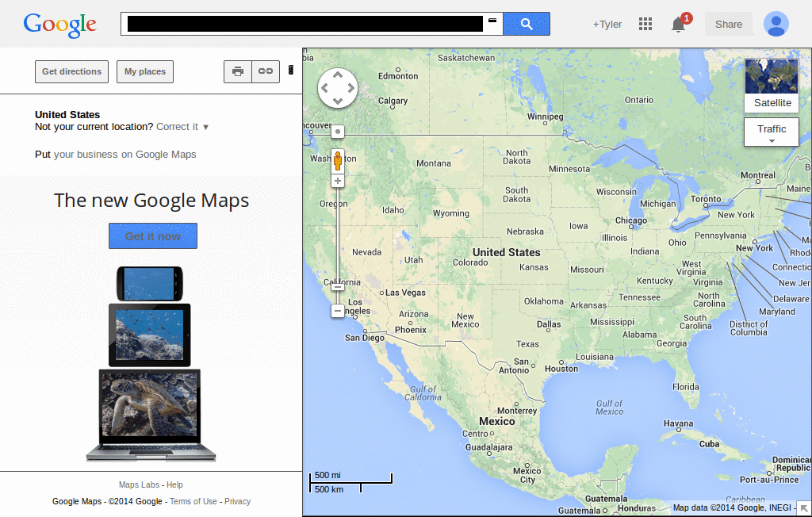Open the Help link

174,484
